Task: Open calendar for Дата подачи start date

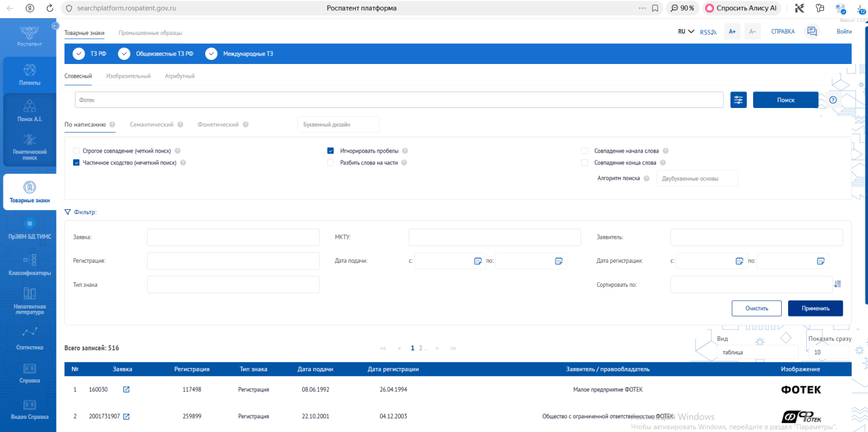Action: tap(478, 261)
